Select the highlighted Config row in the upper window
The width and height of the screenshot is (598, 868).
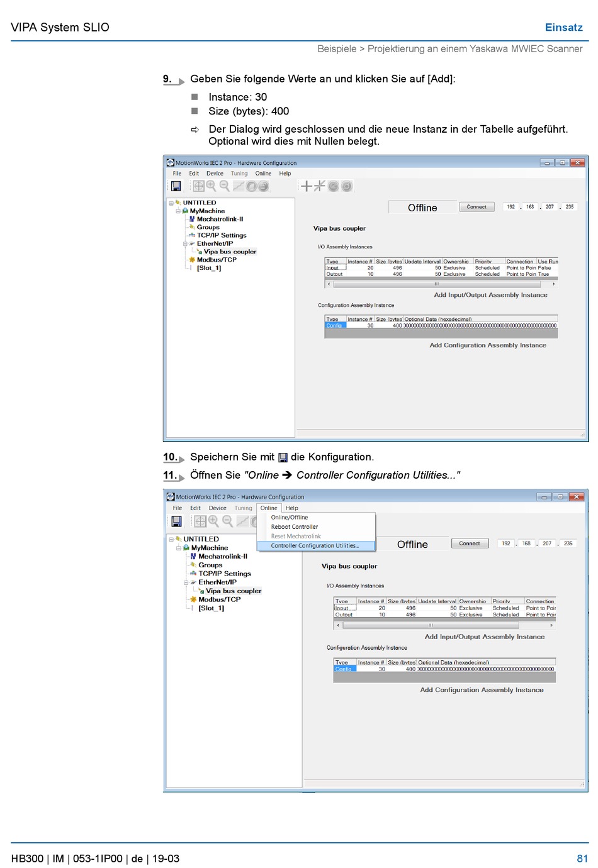coord(441,326)
